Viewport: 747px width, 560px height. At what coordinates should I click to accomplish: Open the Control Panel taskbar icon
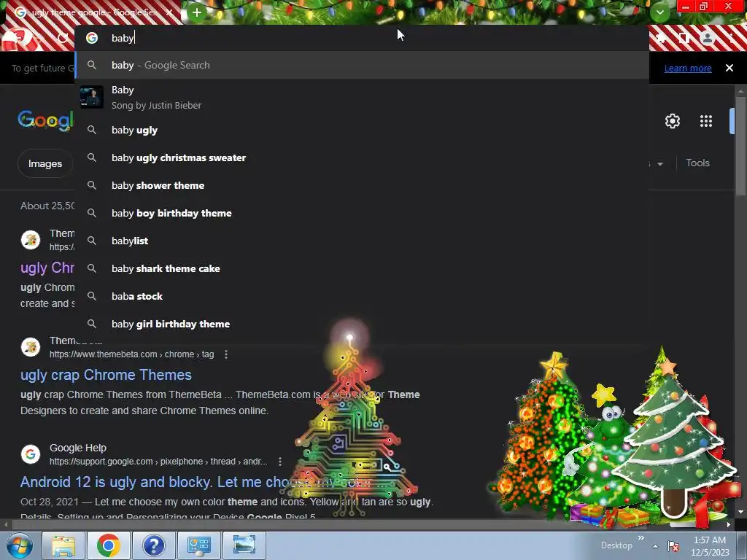pyautogui.click(x=198, y=545)
